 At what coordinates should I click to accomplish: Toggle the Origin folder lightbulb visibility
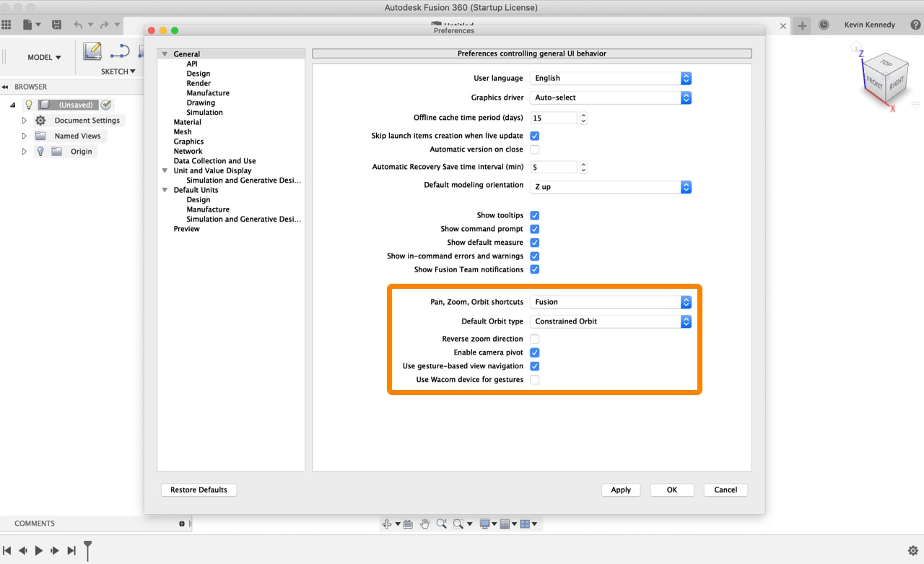coord(40,152)
